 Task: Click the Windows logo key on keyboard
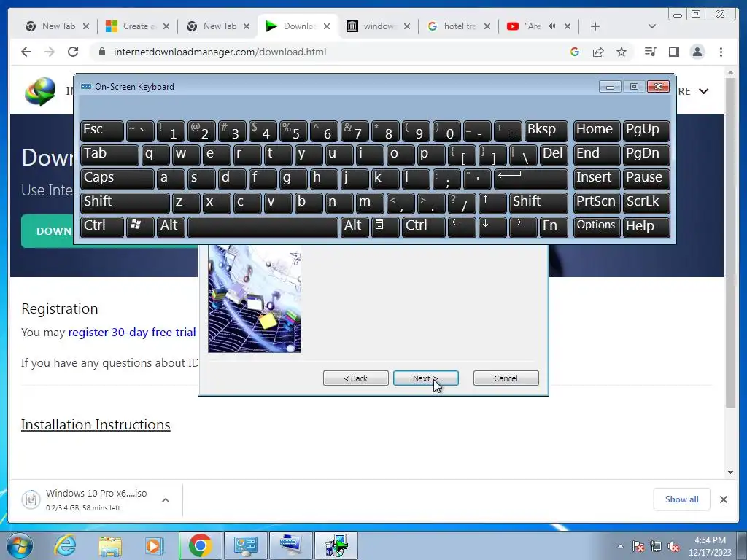[140, 226]
